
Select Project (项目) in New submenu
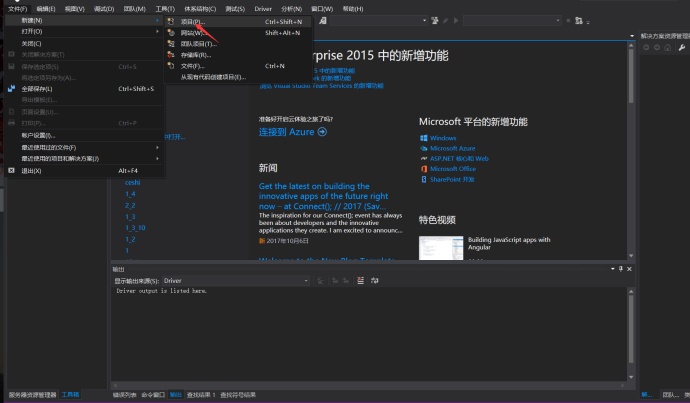click(x=238, y=22)
